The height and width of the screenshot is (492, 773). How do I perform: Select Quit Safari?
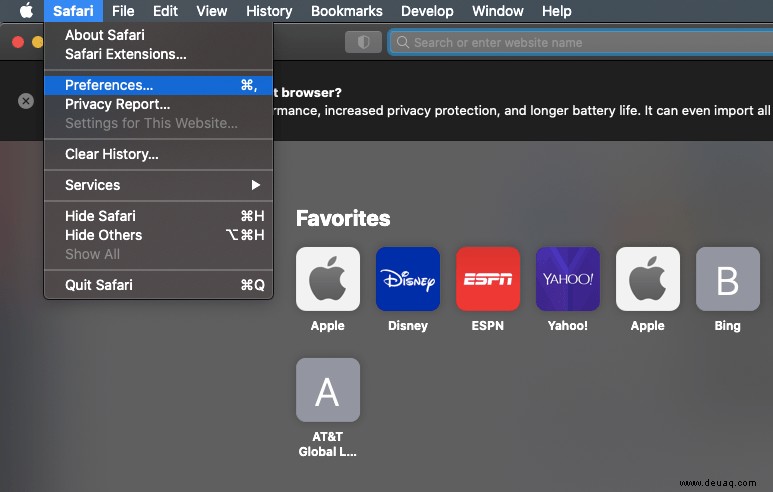(158, 285)
